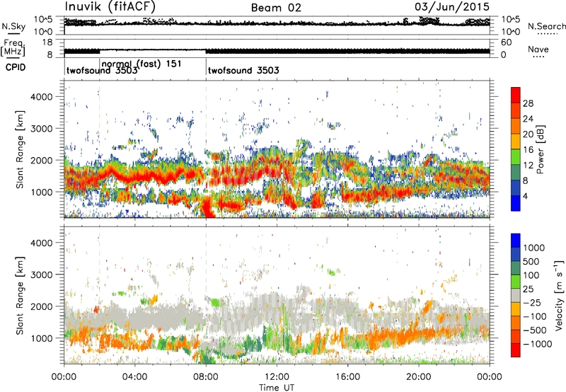Click the '20:00' time axis label
566x392 pixels.
click(418, 377)
